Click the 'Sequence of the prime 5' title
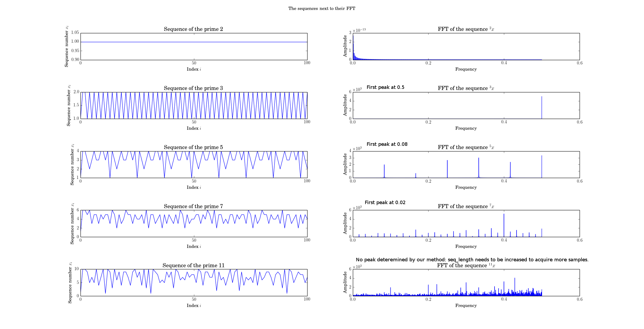The height and width of the screenshot is (329, 644). 193,147
